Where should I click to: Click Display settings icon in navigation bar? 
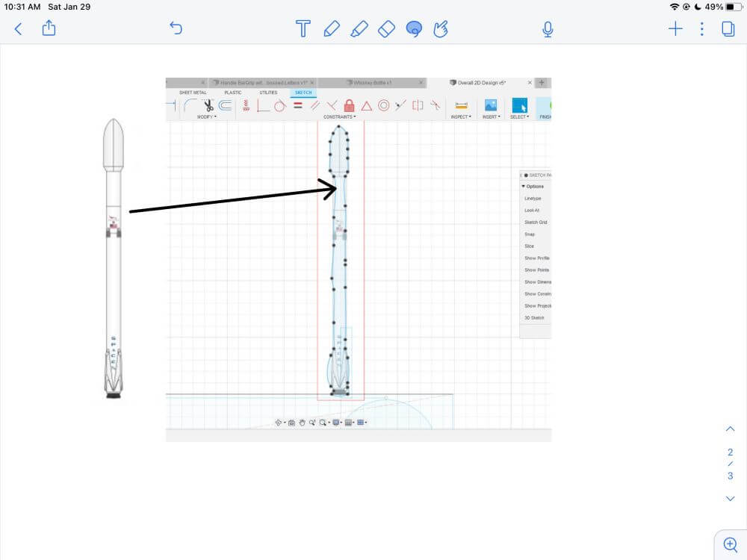(336, 423)
